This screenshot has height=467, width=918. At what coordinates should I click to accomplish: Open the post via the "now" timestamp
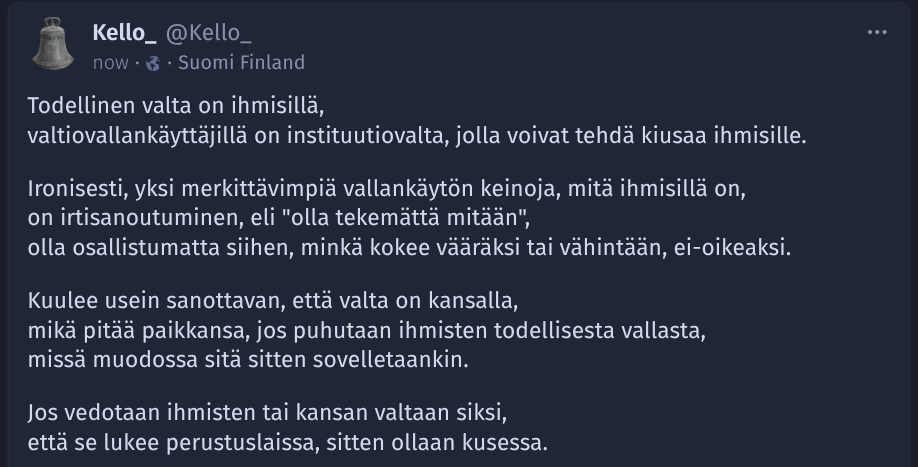(x=111, y=63)
